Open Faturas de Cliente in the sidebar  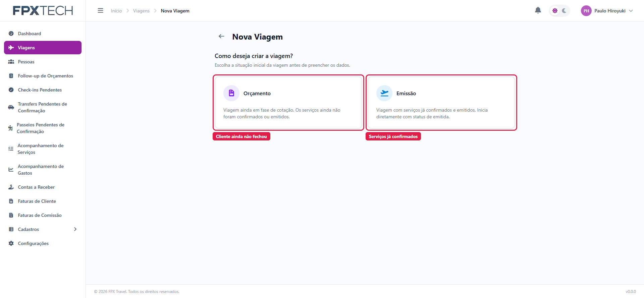click(x=43, y=201)
